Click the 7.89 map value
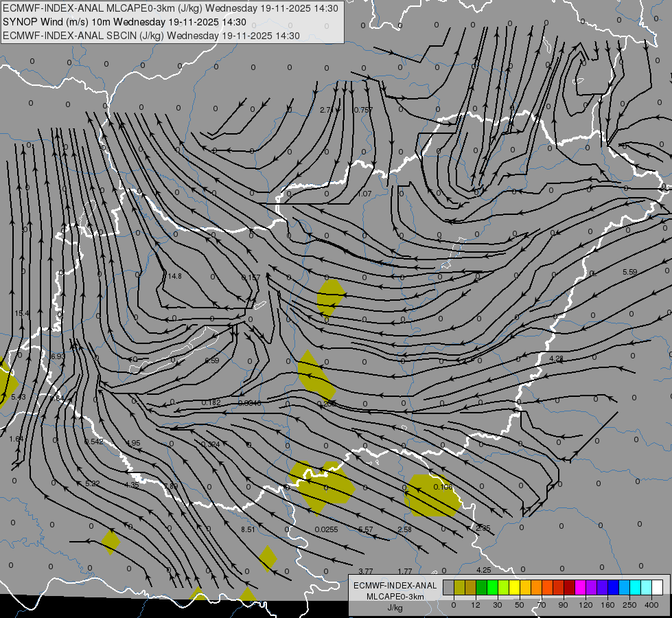 [171, 486]
